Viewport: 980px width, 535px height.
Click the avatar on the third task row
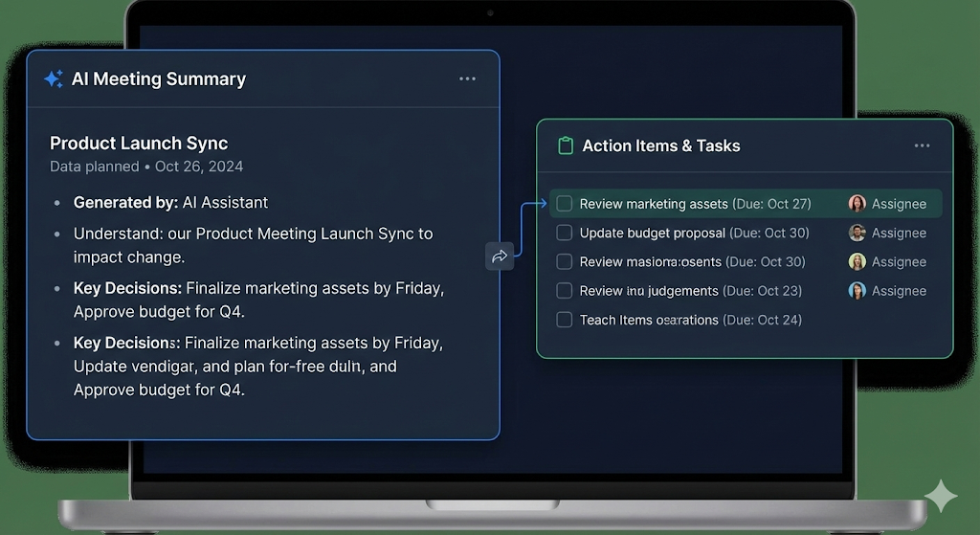[857, 262]
